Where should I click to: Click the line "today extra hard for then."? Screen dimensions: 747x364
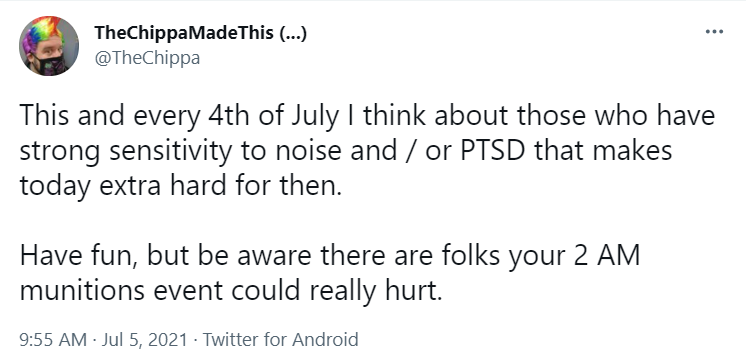click(x=181, y=186)
